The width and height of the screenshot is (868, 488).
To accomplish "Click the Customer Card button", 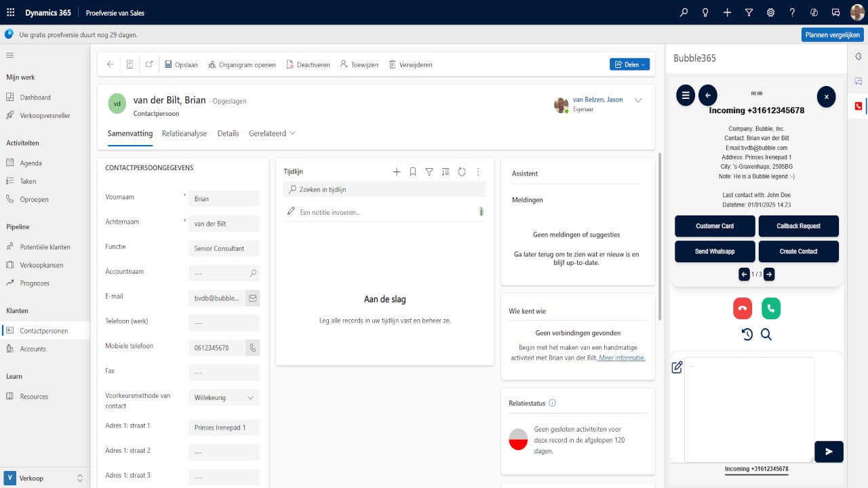I will point(715,226).
